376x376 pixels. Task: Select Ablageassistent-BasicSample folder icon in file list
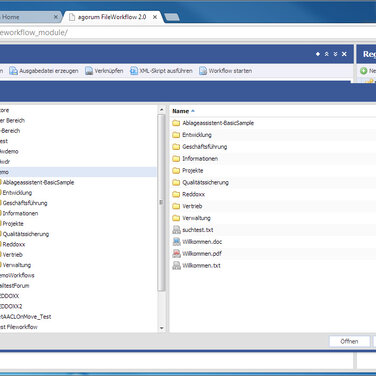[176, 123]
